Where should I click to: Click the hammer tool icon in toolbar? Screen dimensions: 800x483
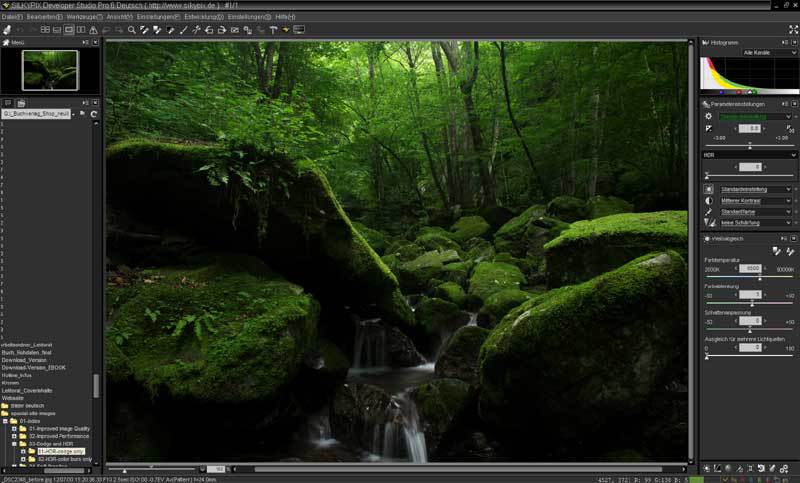coord(273,30)
